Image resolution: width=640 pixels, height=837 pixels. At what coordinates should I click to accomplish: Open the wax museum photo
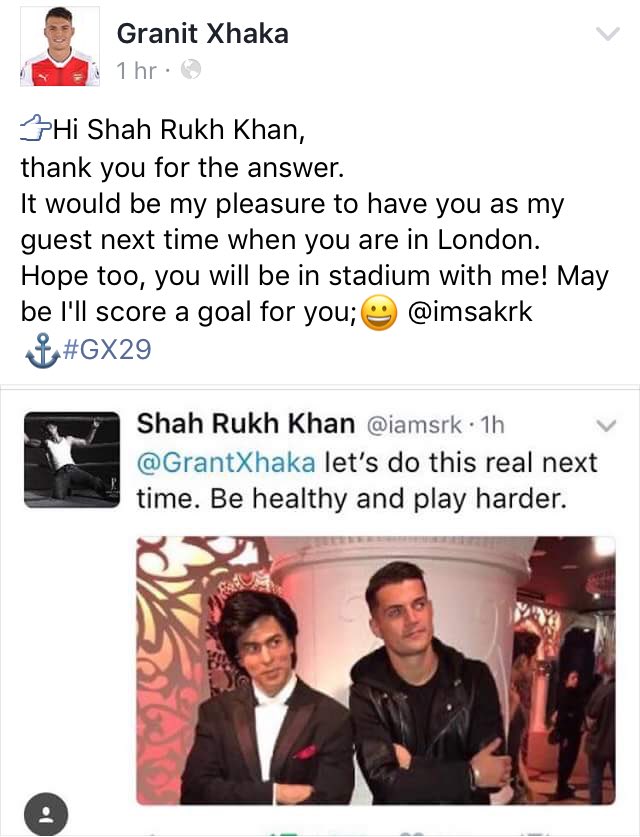376,670
